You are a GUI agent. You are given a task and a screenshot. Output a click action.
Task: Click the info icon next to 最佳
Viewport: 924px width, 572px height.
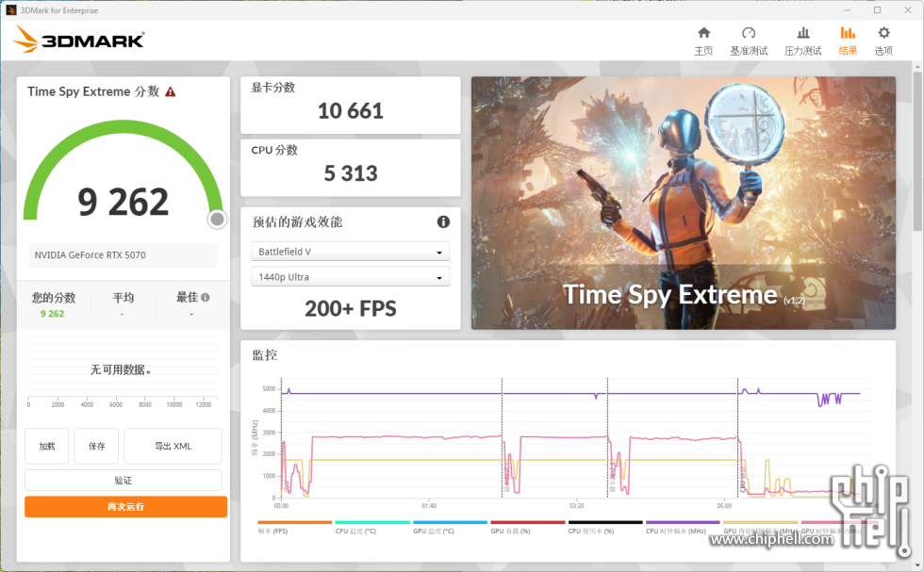click(206, 298)
